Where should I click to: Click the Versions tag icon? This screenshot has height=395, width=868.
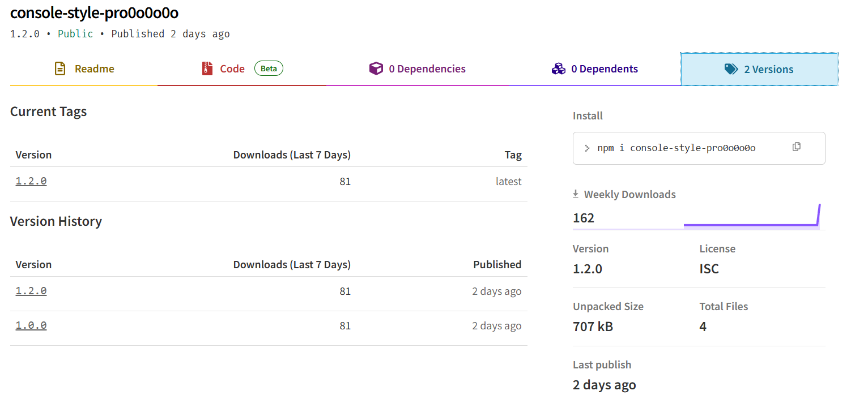[731, 69]
